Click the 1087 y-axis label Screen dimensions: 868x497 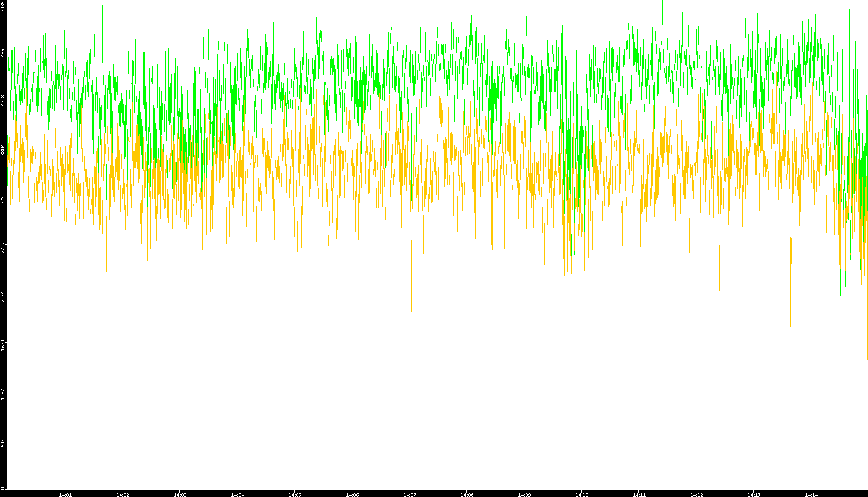[3, 394]
